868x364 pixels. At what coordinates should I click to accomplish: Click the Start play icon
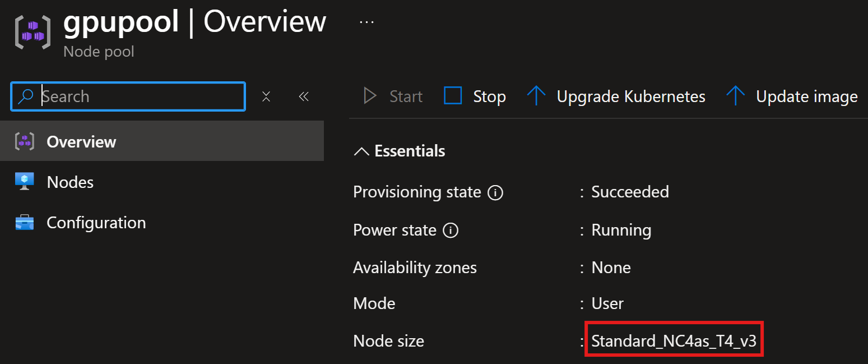click(x=369, y=96)
